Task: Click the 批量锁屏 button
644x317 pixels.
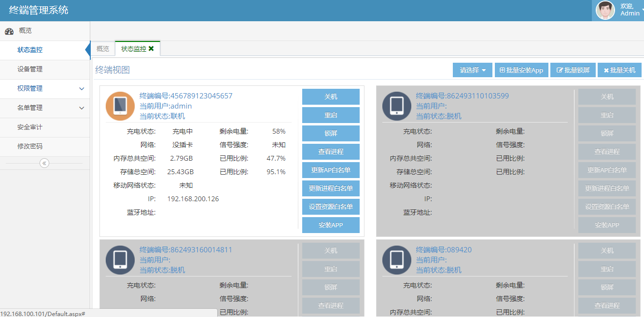Action: tap(573, 70)
